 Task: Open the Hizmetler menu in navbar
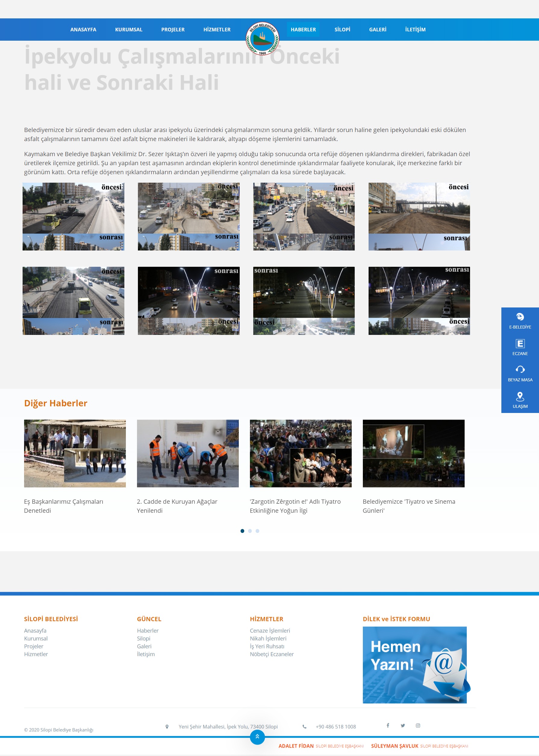[217, 30]
